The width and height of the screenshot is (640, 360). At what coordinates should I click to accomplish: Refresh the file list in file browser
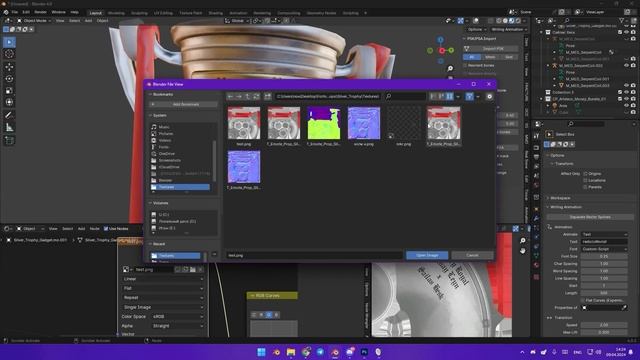[256, 96]
